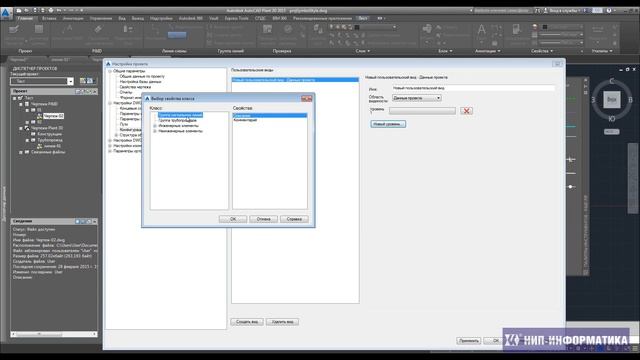Image resolution: width=640 pixels, height=360 pixels.
Task: Expand Инженерные элементы in class tree
Action: coord(155,126)
